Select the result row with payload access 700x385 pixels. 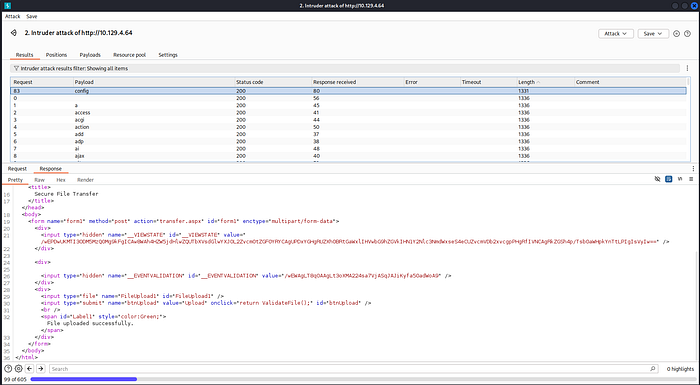click(x=348, y=113)
